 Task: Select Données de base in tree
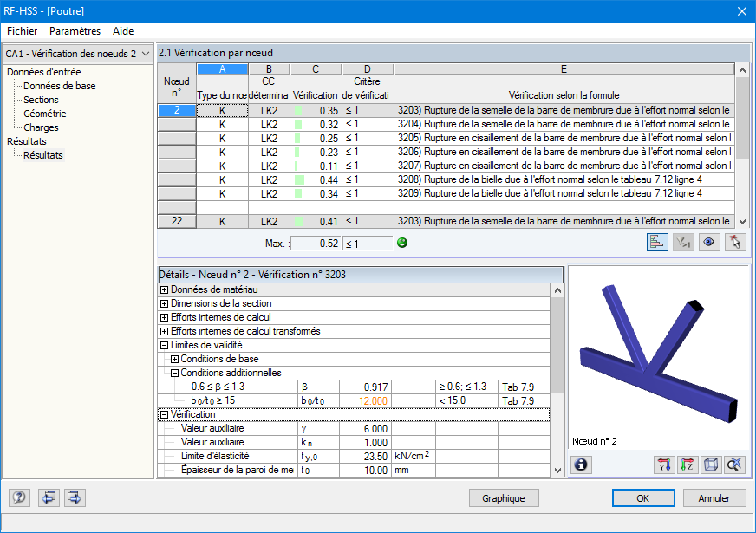59,86
